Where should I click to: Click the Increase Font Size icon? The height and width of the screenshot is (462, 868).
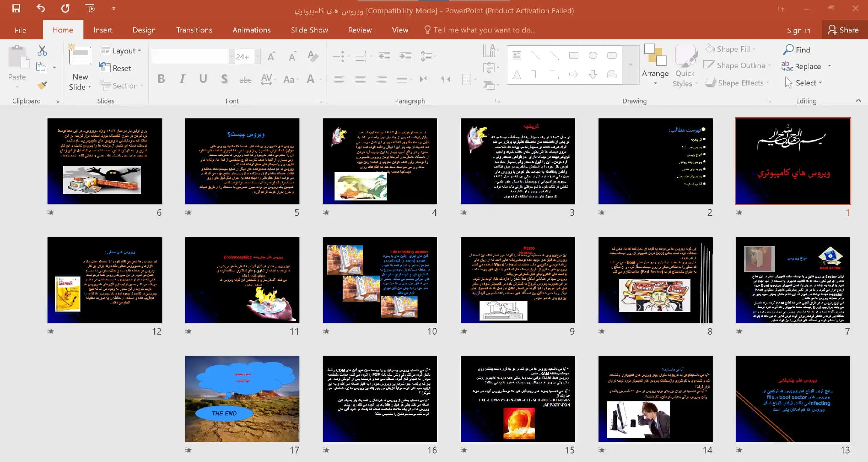271,56
